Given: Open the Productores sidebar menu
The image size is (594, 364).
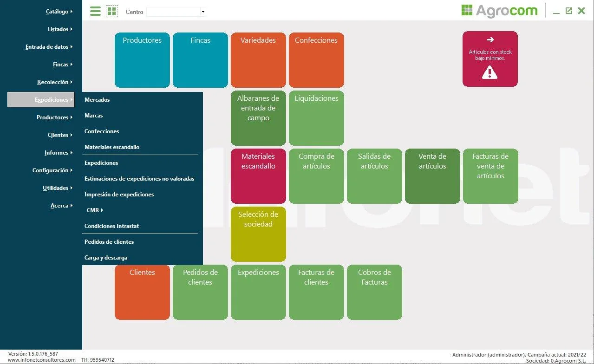Looking at the screenshot, I should click(55, 117).
